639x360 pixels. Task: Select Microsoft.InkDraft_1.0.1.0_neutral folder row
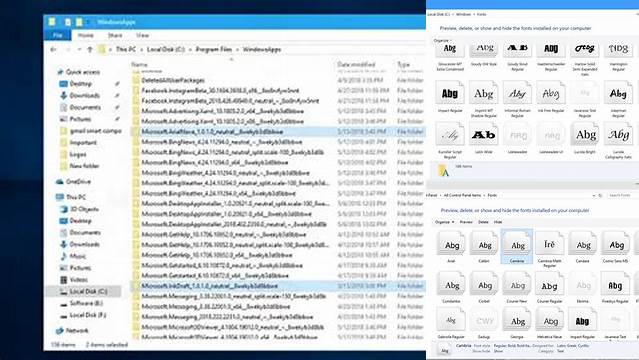click(x=278, y=286)
